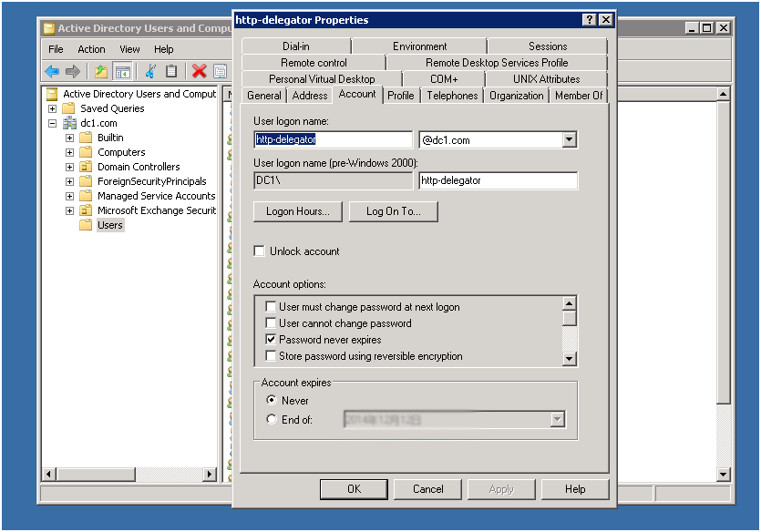Click the Logon Hours button

click(x=297, y=210)
